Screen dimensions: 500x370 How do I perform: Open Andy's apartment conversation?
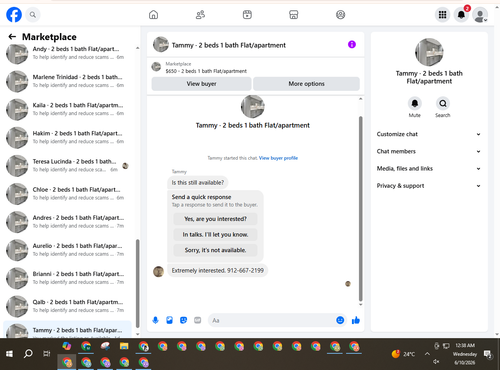click(68, 53)
